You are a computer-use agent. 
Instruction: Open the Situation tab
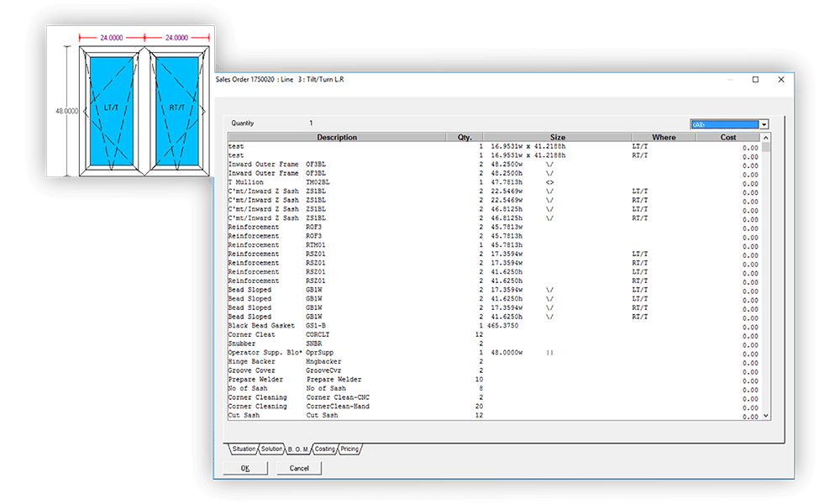click(x=244, y=449)
